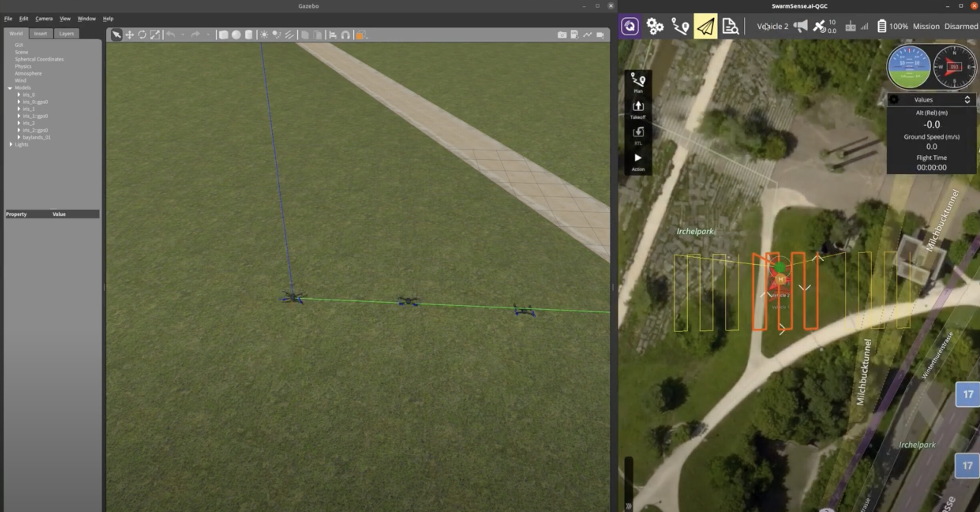
Task: Click the undo arrow in Gazebo toolbar
Action: 171,35
